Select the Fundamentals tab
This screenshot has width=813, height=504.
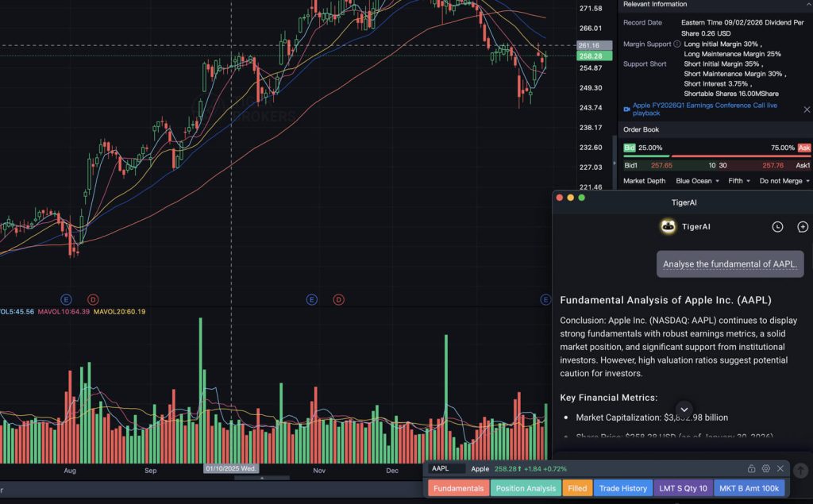(458, 488)
